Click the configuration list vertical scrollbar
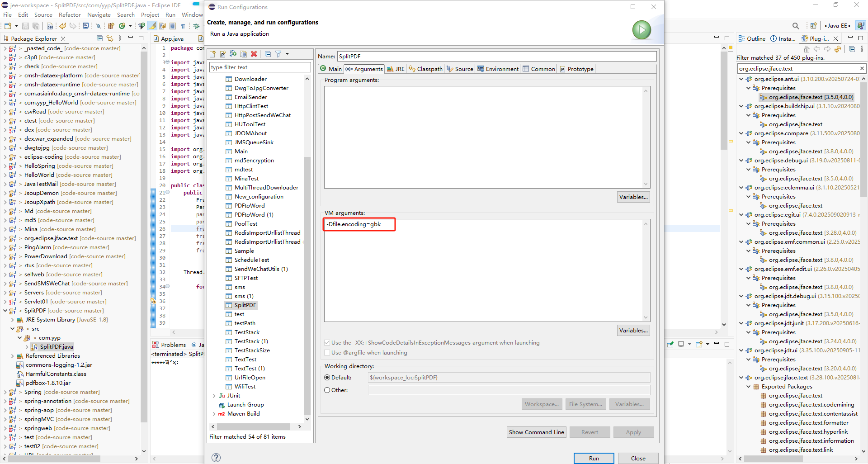This screenshot has width=868, height=464. pyautogui.click(x=307, y=285)
